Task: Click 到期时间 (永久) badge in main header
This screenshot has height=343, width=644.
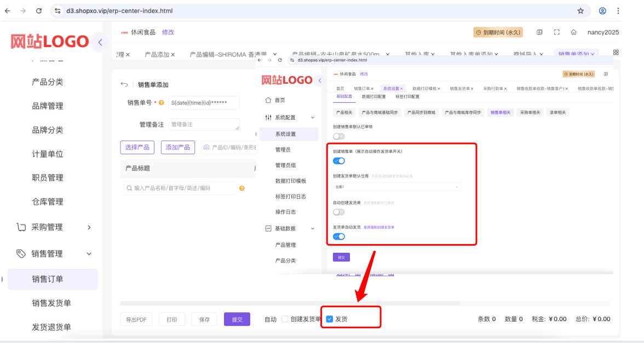Action: click(x=498, y=32)
